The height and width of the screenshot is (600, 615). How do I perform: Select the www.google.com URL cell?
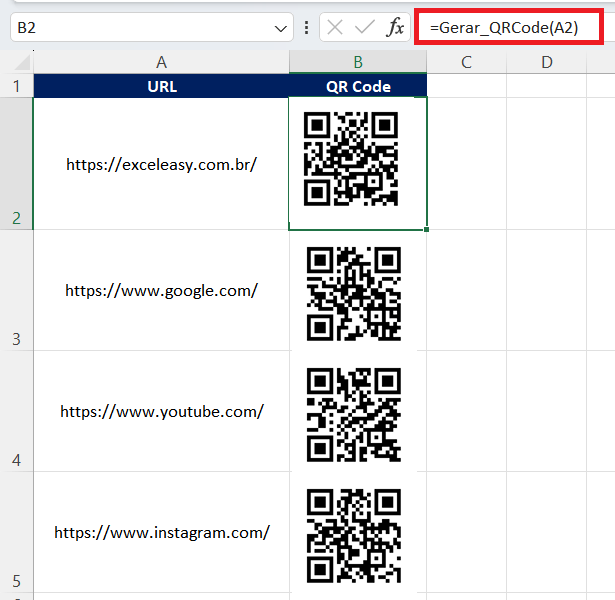(x=161, y=290)
